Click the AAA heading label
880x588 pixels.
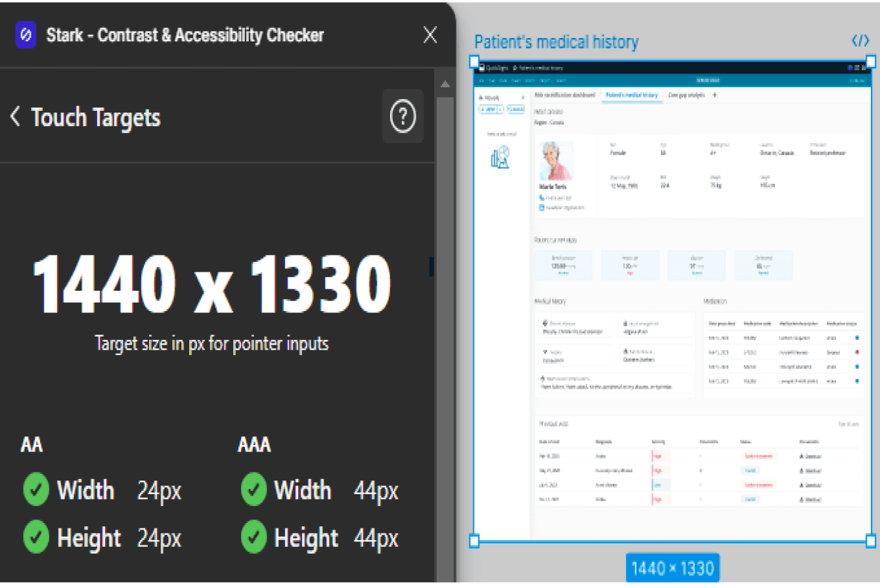click(x=254, y=445)
